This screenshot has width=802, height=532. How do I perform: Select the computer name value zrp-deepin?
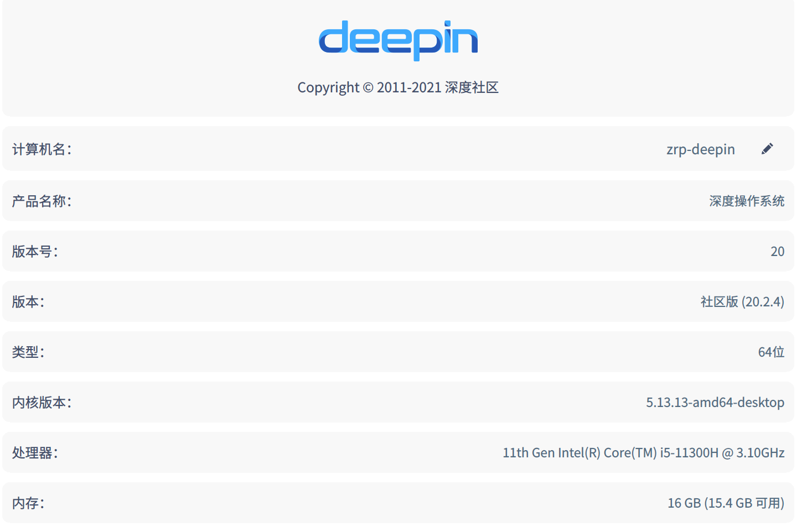[701, 149]
